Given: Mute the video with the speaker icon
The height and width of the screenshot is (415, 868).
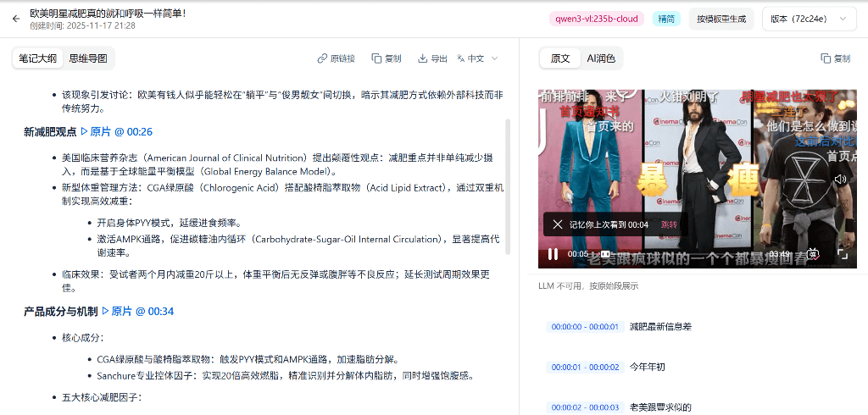Looking at the screenshot, I should click(x=840, y=180).
